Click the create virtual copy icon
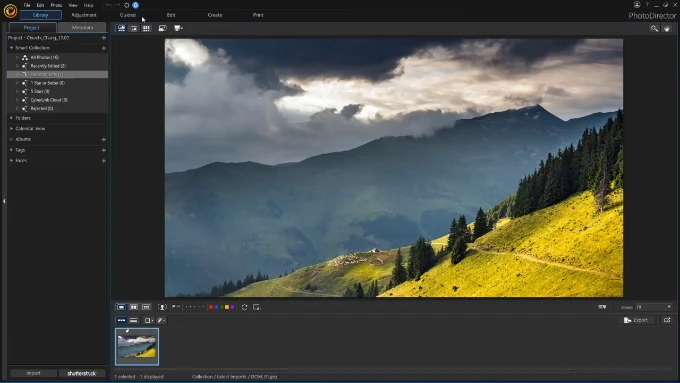The image size is (680, 383). [x=257, y=307]
